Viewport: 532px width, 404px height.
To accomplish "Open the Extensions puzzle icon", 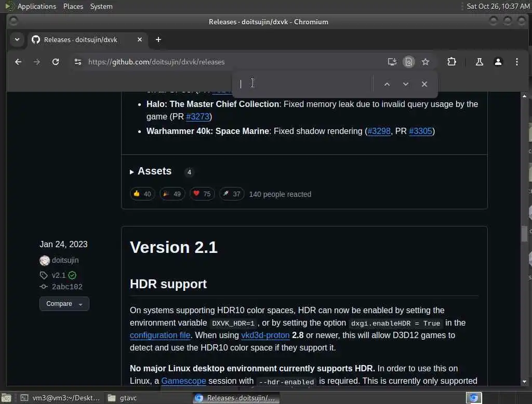I will coord(451,62).
